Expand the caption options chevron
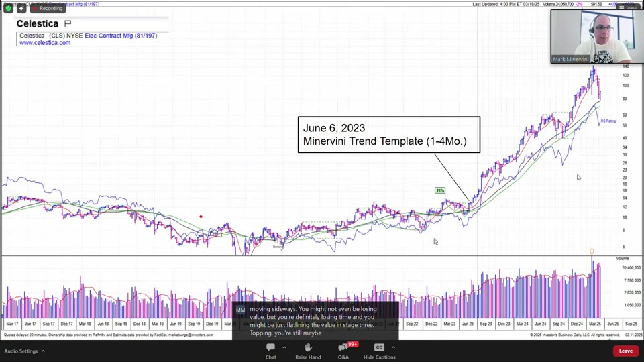 393,347
